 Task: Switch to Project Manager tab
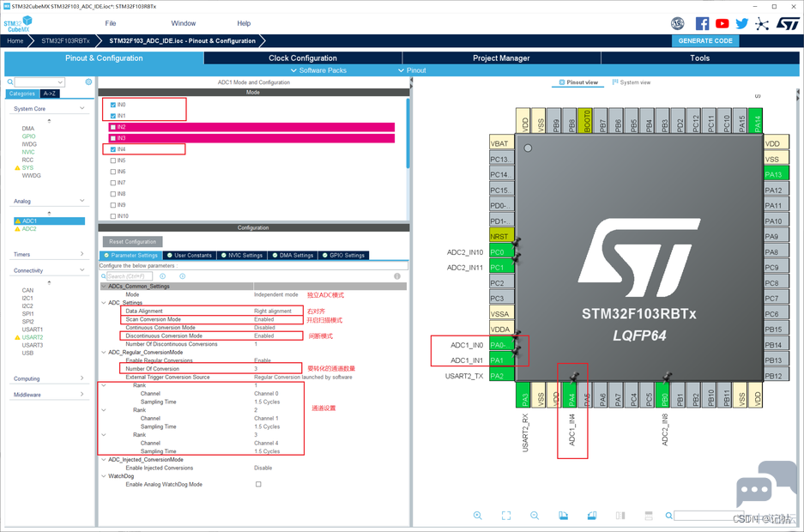tap(501, 57)
